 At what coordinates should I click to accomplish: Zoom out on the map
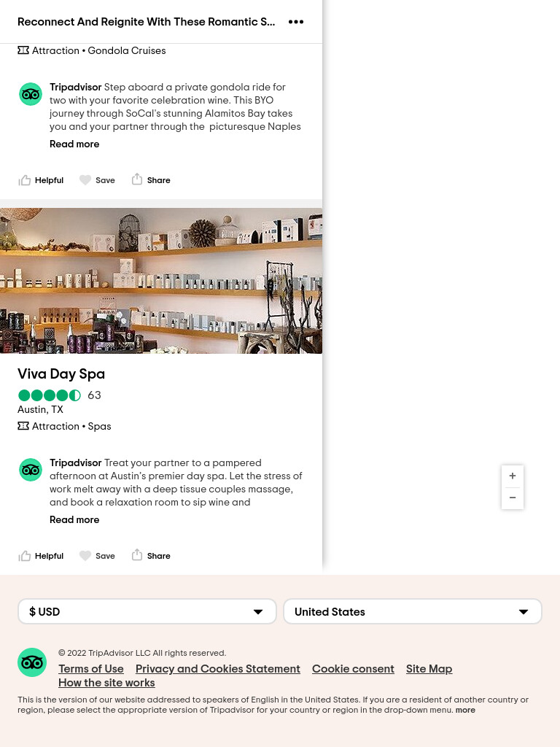tap(513, 498)
